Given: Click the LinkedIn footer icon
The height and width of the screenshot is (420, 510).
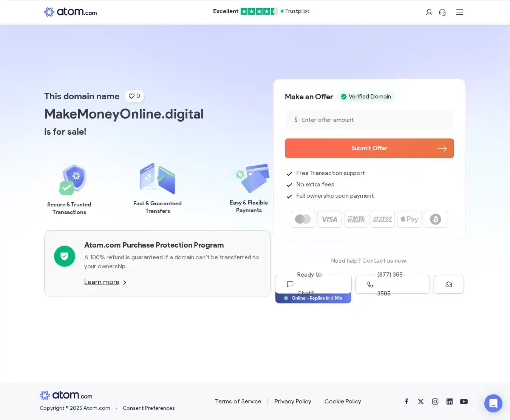Looking at the screenshot, I should pos(450,402).
